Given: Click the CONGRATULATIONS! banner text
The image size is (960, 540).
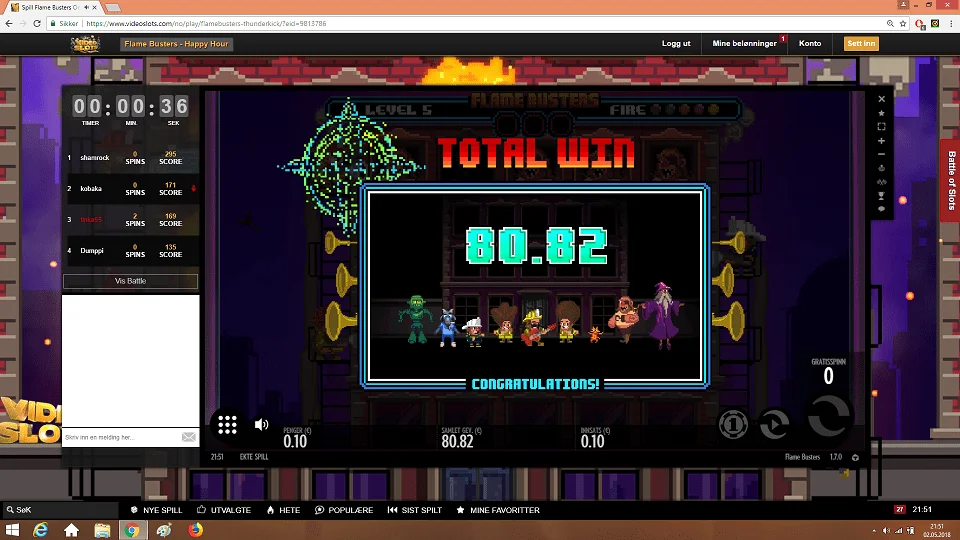Looking at the screenshot, I should (x=535, y=384).
